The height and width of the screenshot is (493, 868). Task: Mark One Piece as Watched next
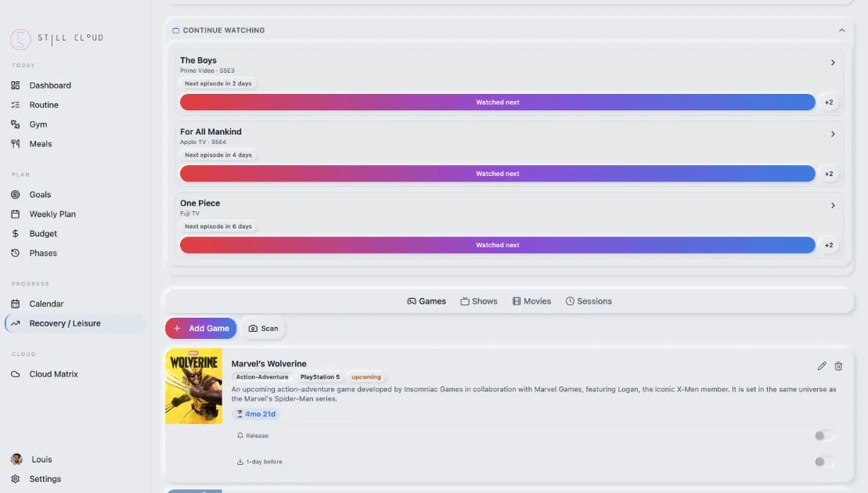pos(497,245)
